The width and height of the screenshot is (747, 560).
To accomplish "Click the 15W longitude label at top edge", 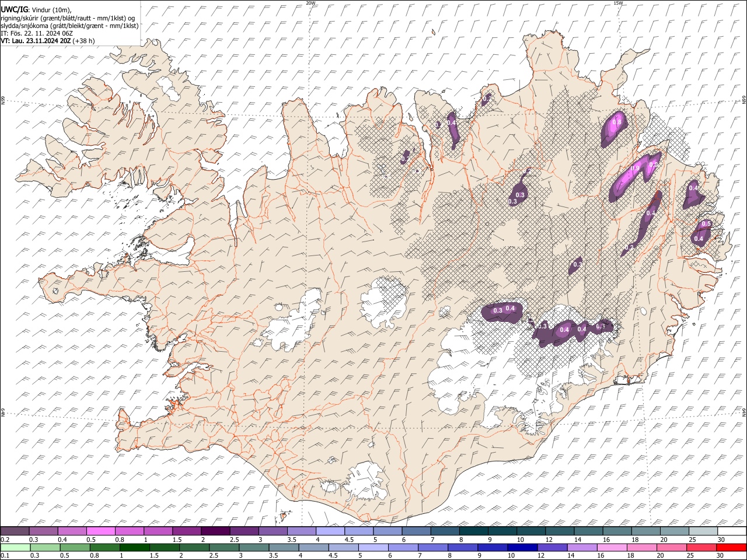I will (x=617, y=3).
